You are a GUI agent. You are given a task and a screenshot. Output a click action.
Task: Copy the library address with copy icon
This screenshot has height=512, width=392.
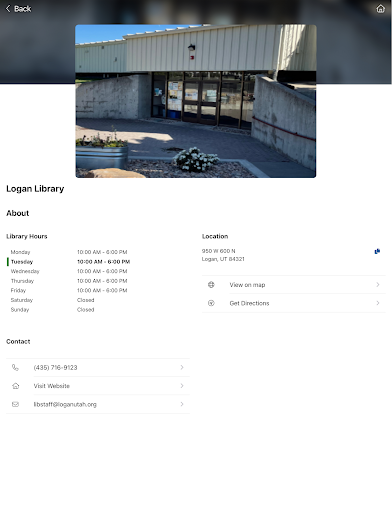(x=377, y=251)
